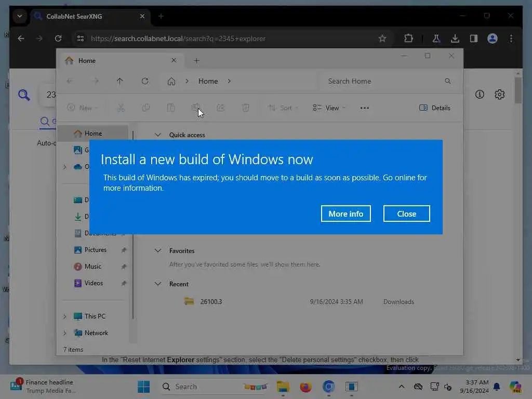Open browser three-dot menu
Screen dimensions: 532x399
(511, 38)
